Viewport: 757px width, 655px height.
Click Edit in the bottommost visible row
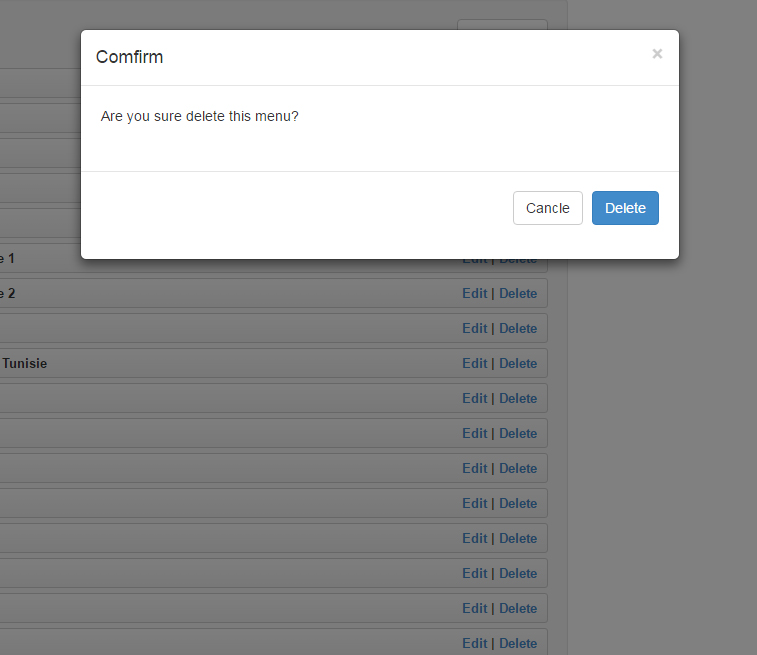(475, 643)
